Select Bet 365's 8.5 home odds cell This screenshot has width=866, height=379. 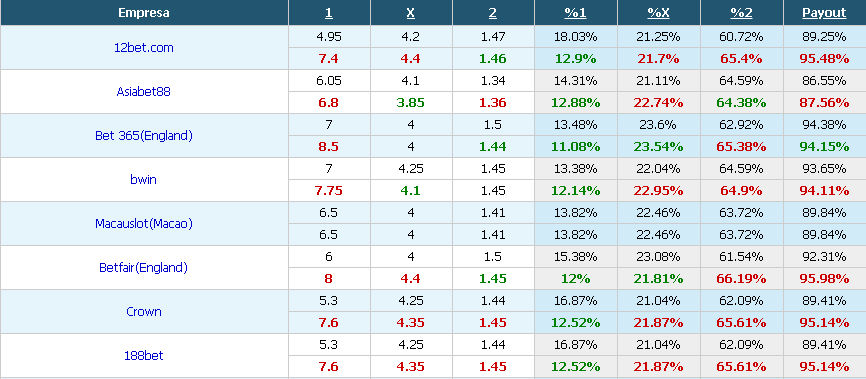(329, 147)
